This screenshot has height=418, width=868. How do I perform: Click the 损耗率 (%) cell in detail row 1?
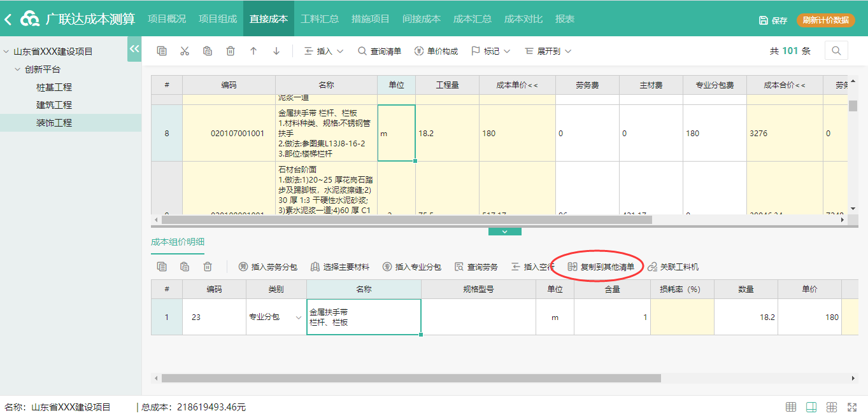(x=682, y=317)
